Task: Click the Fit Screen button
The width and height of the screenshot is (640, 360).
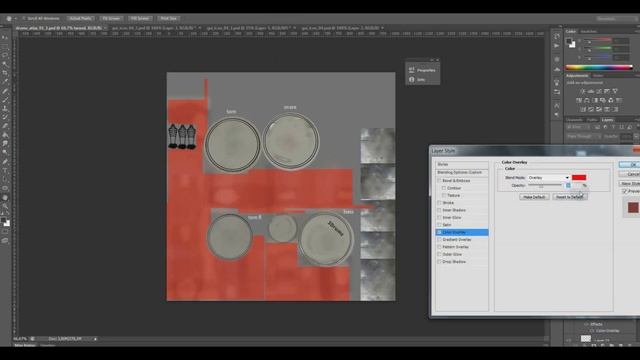Action: point(111,18)
